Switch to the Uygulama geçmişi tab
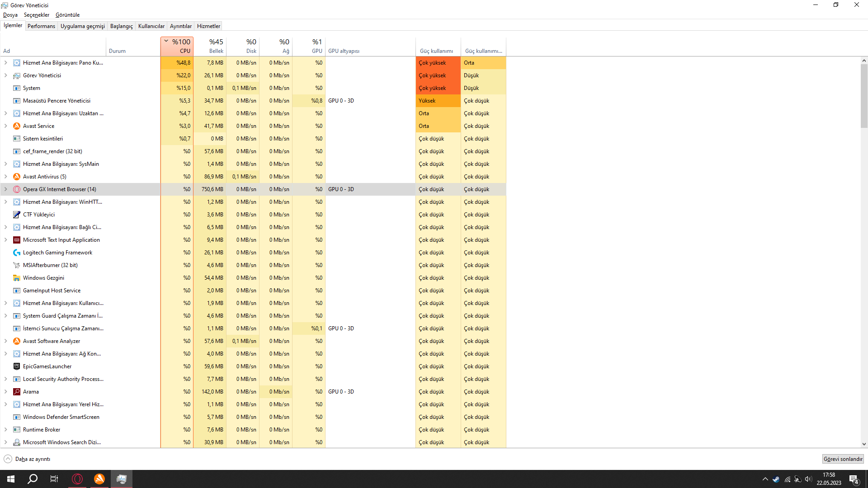This screenshot has height=488, width=868. tap(83, 26)
